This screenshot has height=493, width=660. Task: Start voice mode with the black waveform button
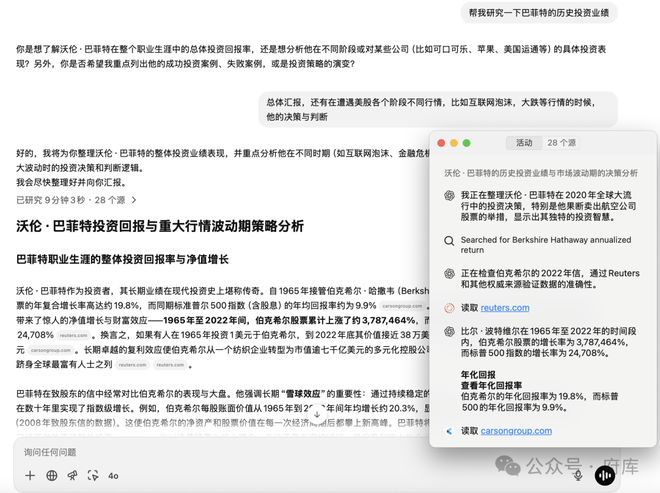click(605, 475)
